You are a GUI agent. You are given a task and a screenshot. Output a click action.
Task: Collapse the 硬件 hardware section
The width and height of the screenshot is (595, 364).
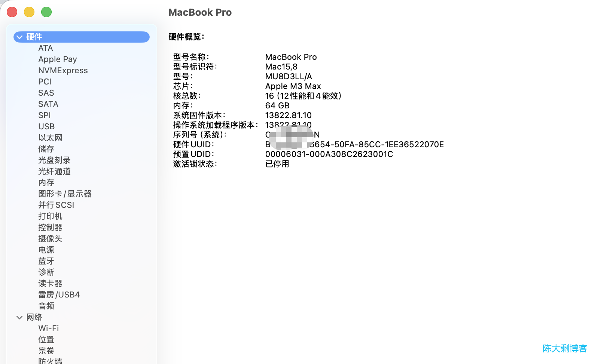pos(19,37)
